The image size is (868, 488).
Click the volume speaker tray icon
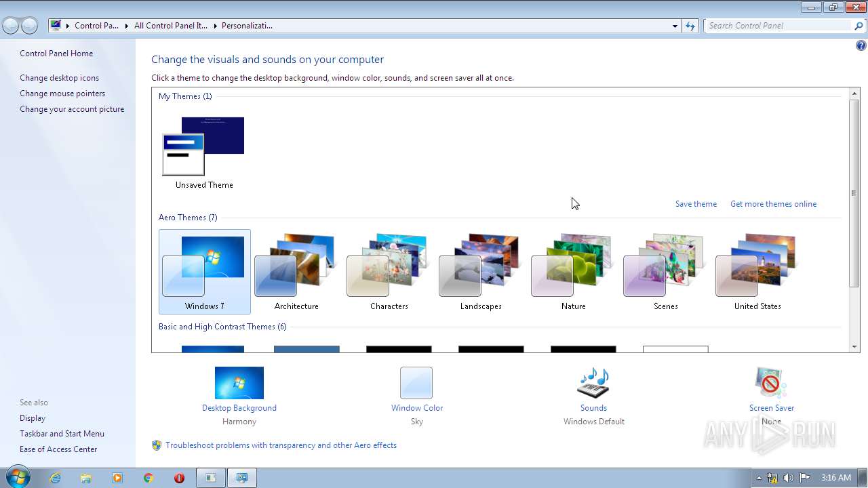coord(789,478)
